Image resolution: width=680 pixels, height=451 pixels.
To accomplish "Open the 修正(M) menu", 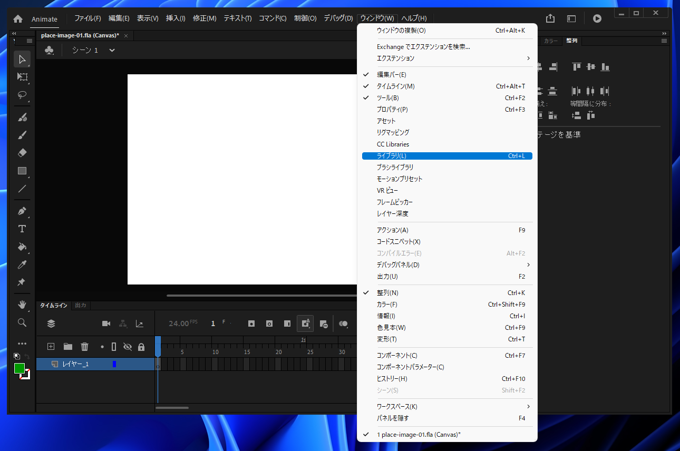I will (204, 18).
